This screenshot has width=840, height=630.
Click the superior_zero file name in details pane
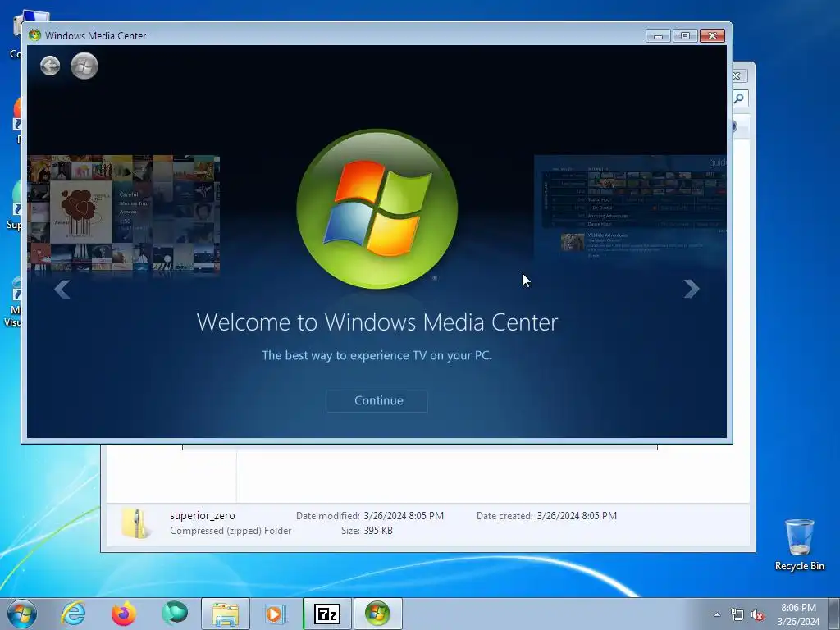click(x=203, y=515)
